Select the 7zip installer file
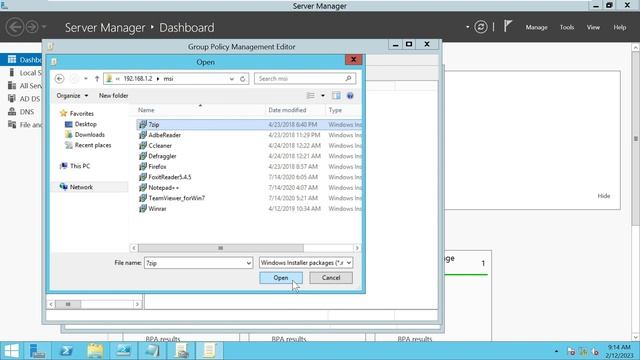640x360 pixels. tap(249, 124)
